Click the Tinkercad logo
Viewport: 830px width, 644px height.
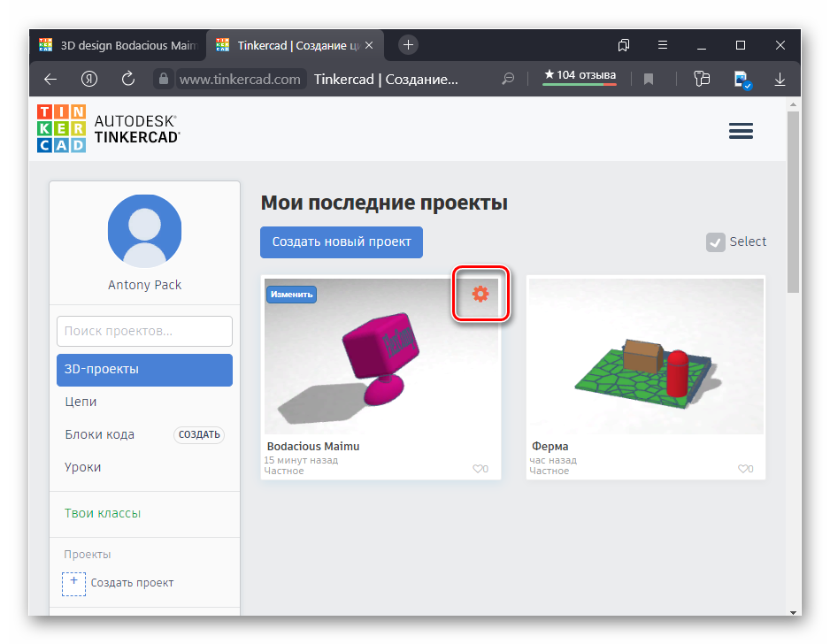tap(62, 129)
